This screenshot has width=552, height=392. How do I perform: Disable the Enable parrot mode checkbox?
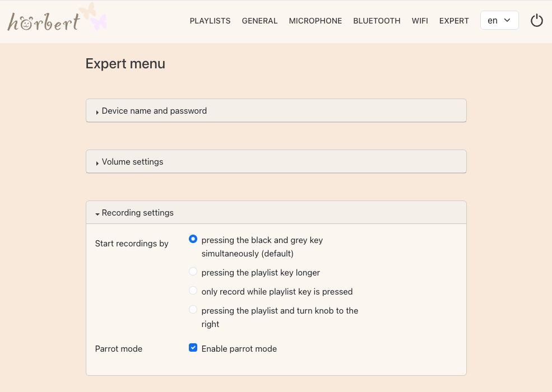point(193,348)
